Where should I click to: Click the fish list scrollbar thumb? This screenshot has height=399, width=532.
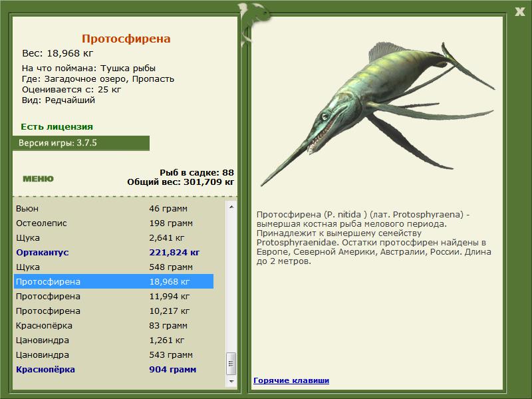231,364
